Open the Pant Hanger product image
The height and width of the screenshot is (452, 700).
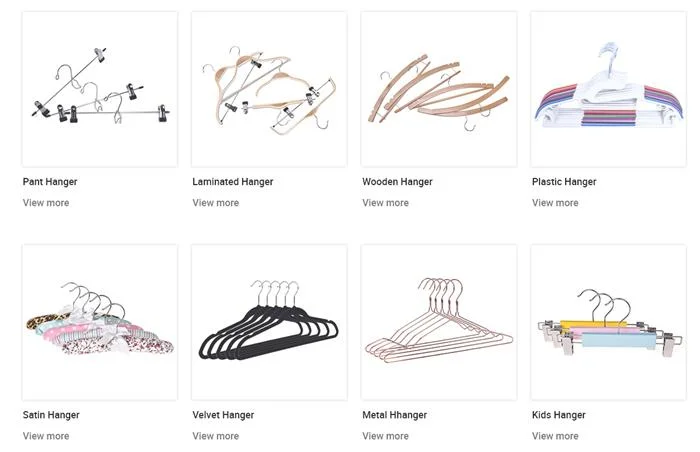100,89
